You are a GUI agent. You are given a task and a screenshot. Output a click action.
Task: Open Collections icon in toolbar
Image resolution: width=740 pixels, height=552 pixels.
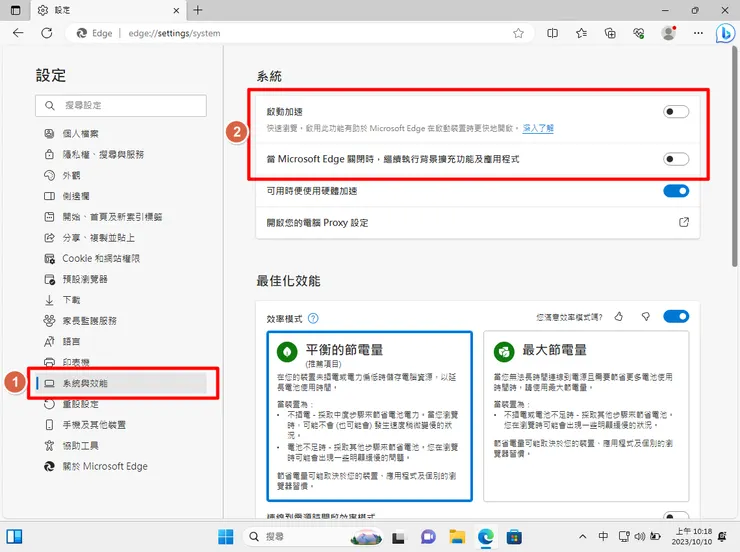tap(610, 33)
